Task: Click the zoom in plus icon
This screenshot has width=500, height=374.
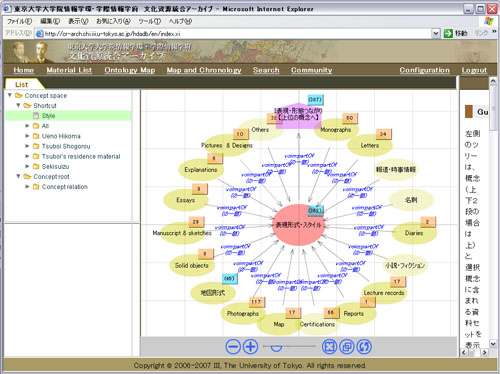Action: (250, 347)
